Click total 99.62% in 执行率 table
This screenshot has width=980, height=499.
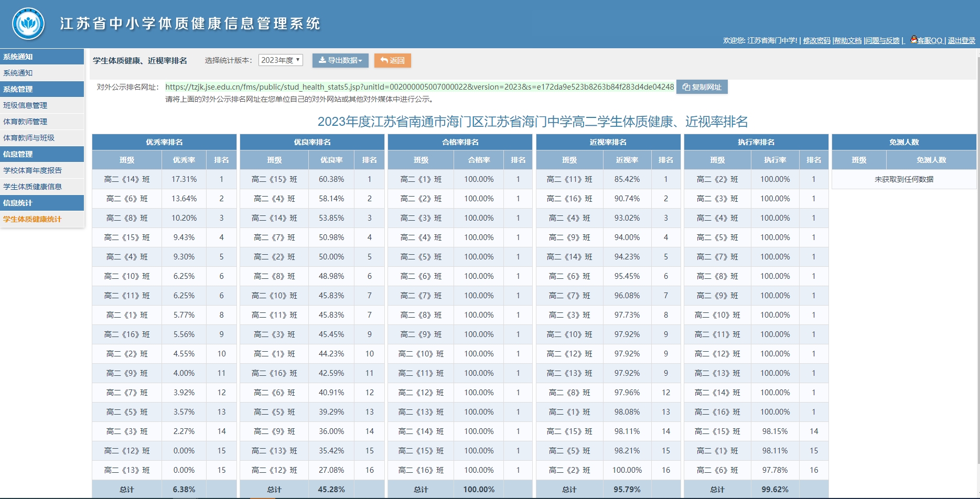coord(775,490)
